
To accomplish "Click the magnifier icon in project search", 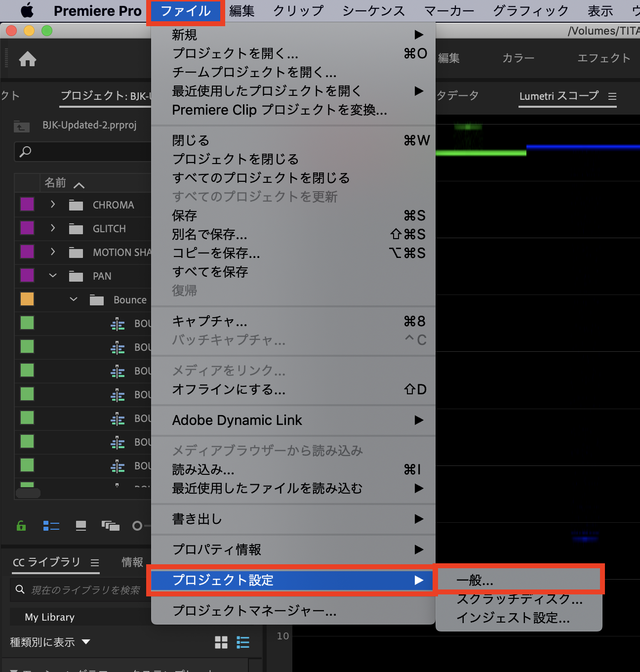I will 25,152.
